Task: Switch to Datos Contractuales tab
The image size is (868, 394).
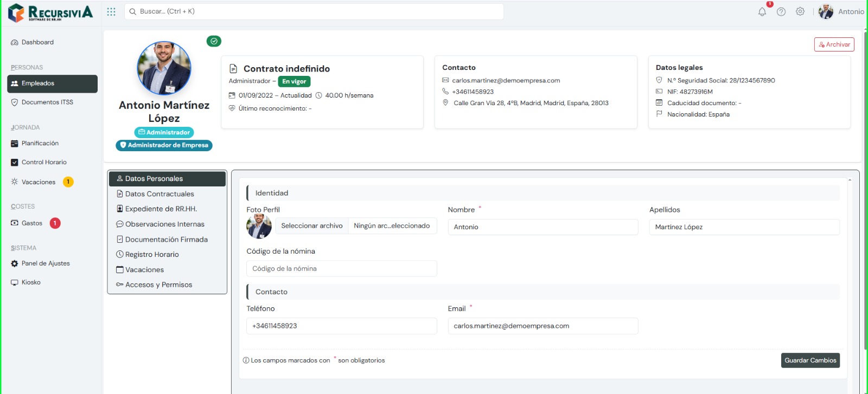Action: point(159,194)
